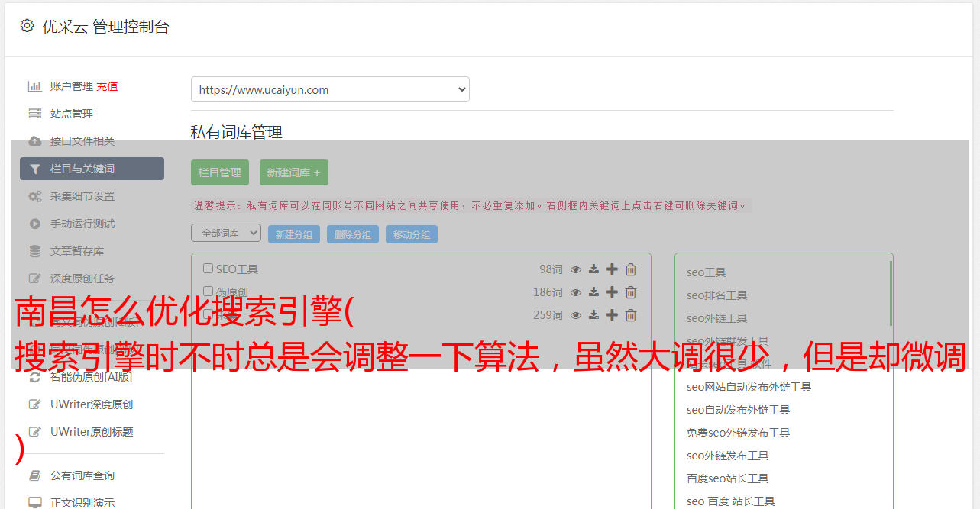The width and height of the screenshot is (980, 509).
Task: Click the 温馨提示 notice text
Action: [x=471, y=205]
